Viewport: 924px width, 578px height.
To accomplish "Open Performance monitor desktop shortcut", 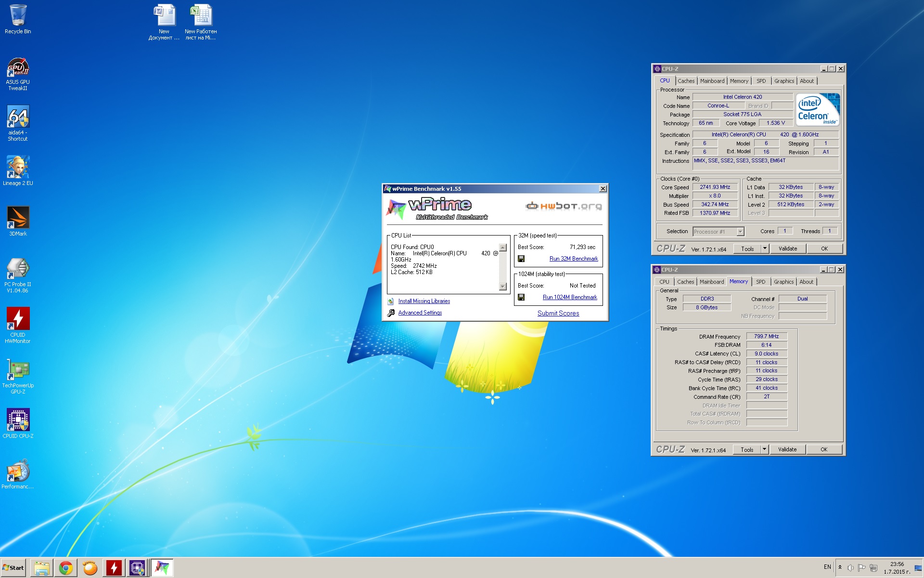I will [18, 474].
